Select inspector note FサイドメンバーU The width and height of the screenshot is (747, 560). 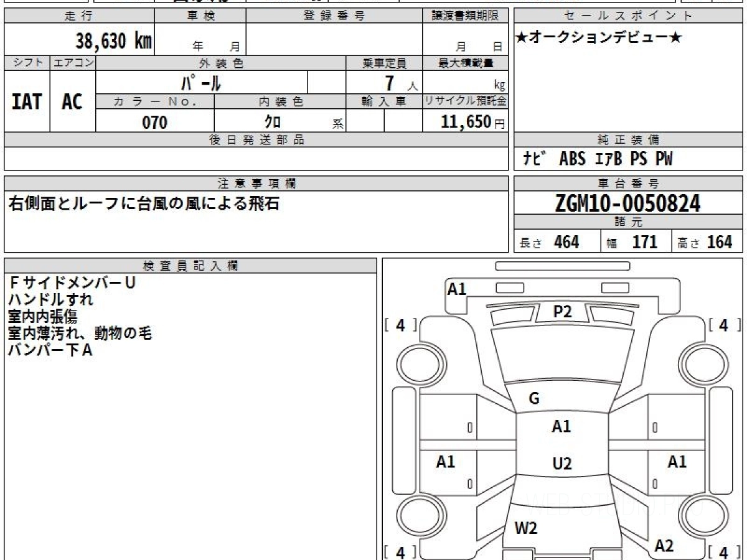point(72,282)
